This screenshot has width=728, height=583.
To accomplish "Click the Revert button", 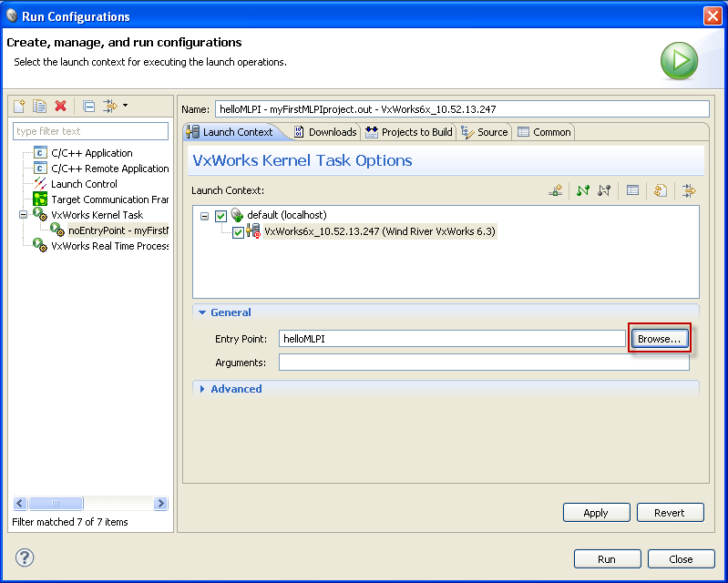I will pos(670,513).
